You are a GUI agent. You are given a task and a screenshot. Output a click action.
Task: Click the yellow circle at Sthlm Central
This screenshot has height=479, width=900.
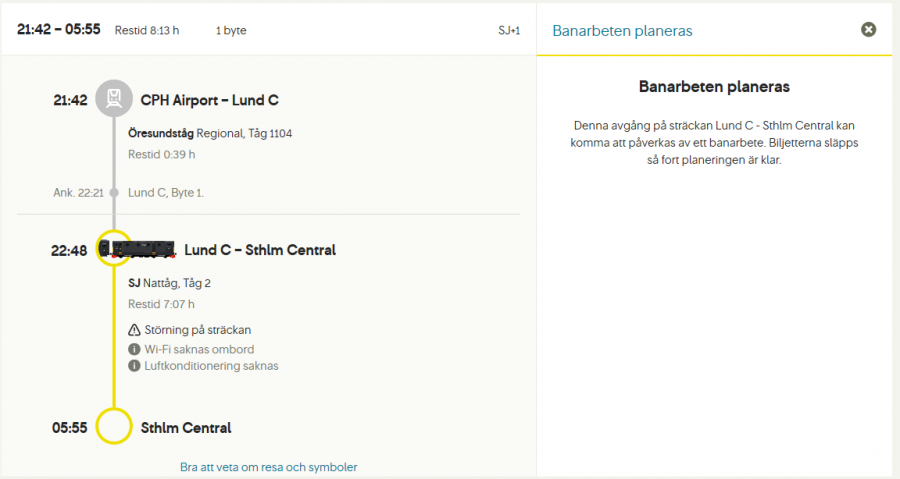coord(114,426)
